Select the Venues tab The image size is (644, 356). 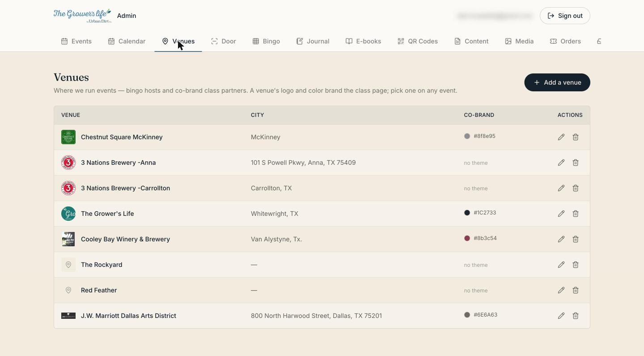(x=178, y=41)
